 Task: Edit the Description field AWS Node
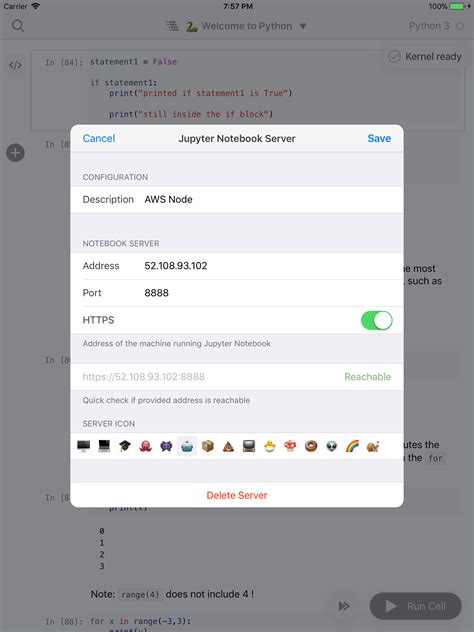(x=237, y=200)
